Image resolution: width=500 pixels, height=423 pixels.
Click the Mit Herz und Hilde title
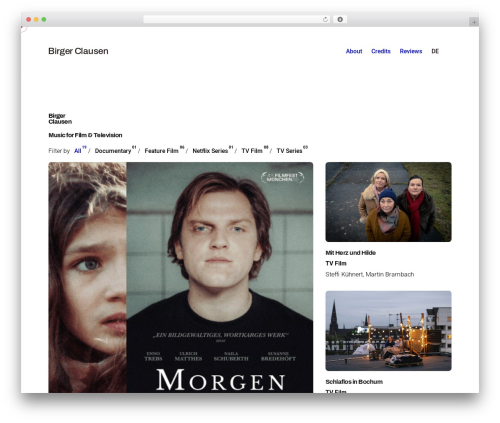pyautogui.click(x=350, y=253)
